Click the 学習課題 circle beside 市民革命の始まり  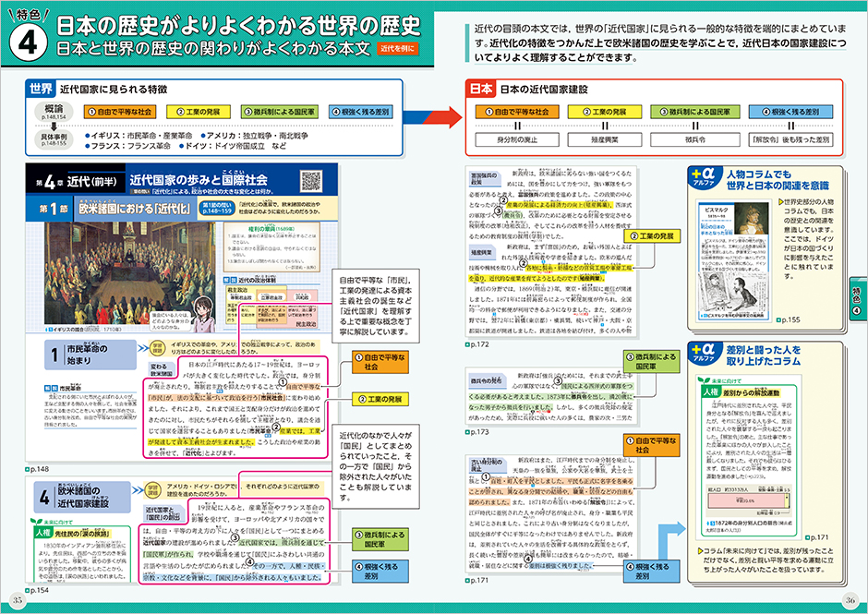pos(158,348)
